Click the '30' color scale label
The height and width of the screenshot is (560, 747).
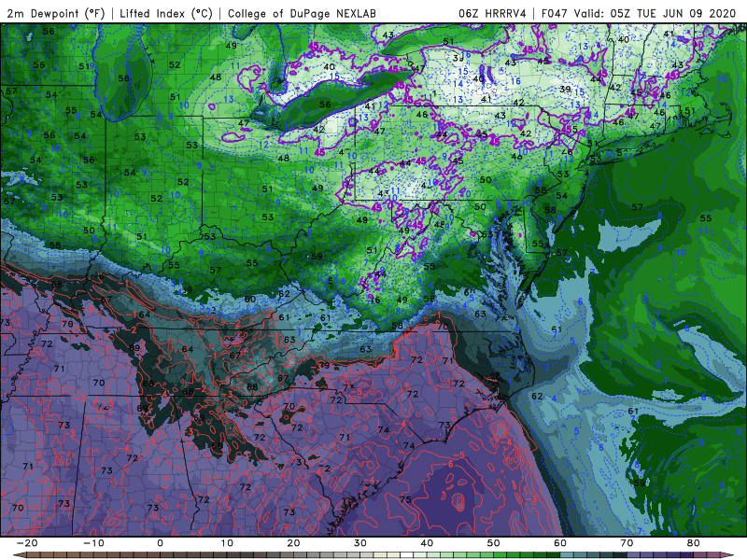coord(360,543)
